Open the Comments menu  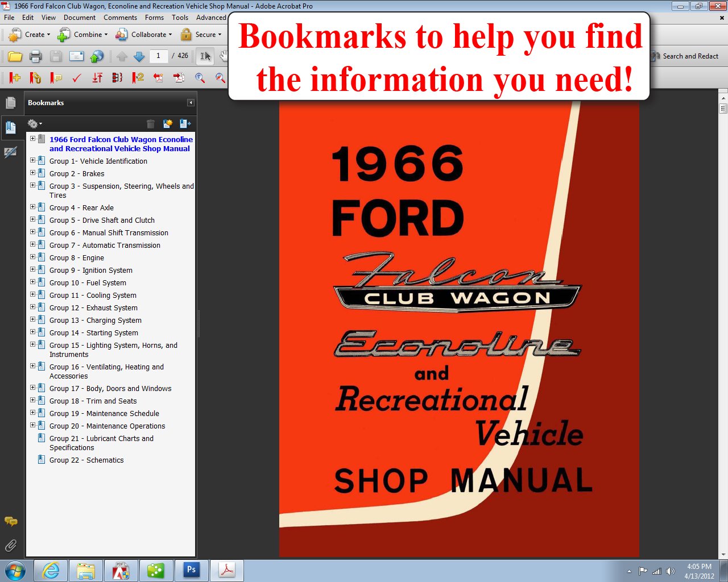120,18
